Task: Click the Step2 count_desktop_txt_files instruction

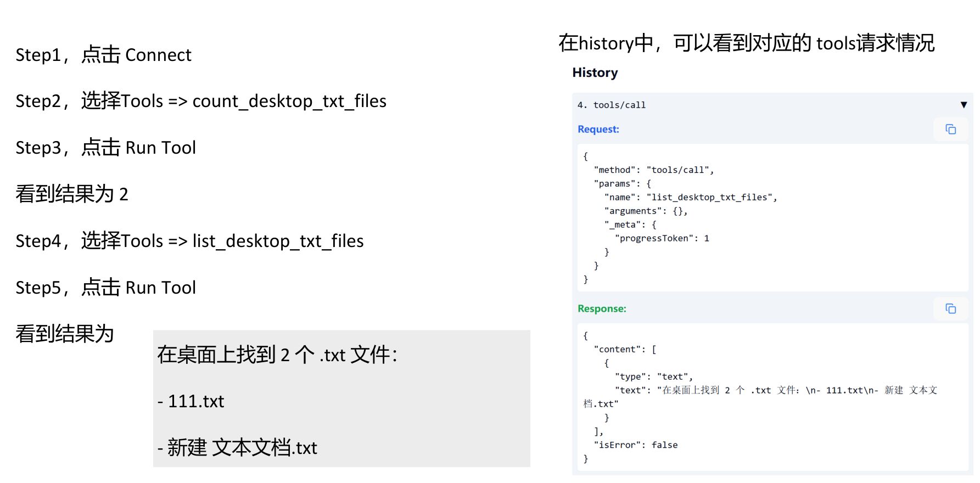Action: click(201, 101)
